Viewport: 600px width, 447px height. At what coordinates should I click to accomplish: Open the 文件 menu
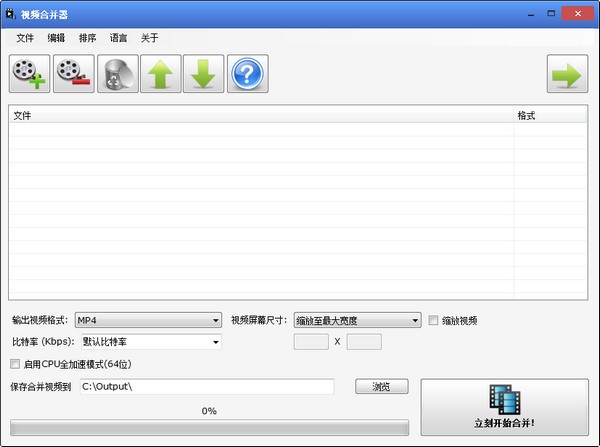coord(25,38)
